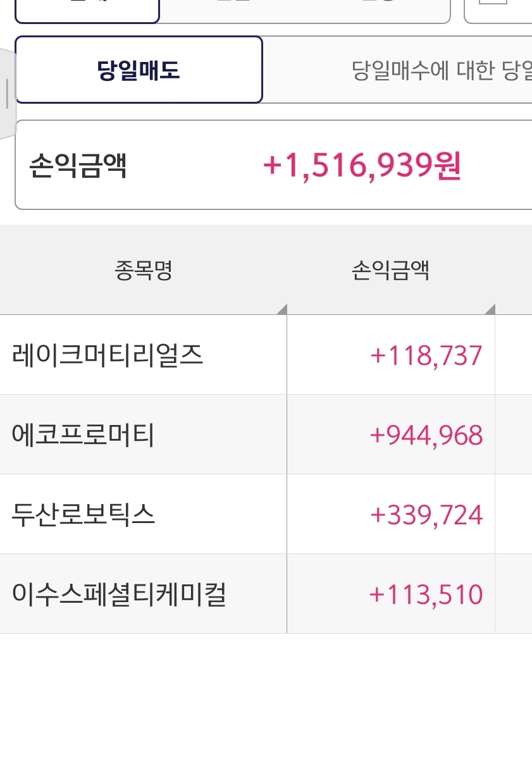532x783 pixels.
Task: Sort by 손익금액 column header
Action: pos(390,271)
